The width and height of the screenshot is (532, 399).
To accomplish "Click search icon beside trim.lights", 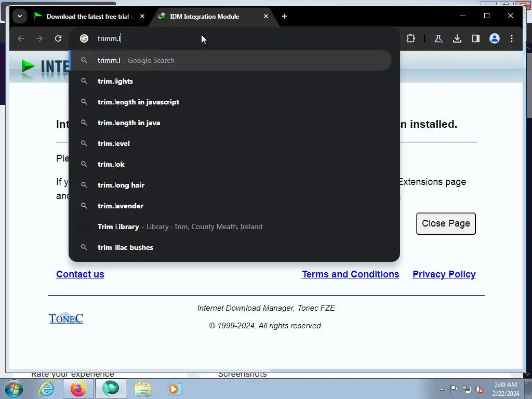I will coord(84,81).
